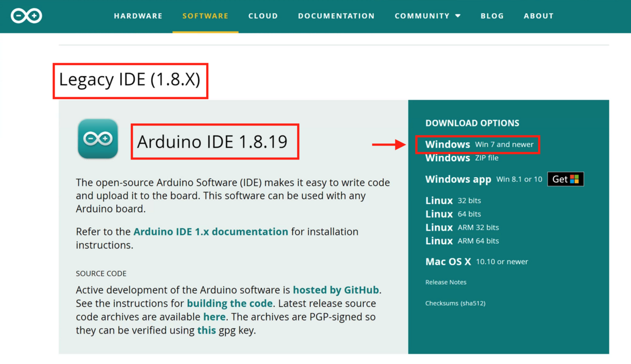Open Arduino IDE 1.x documentation link

211,232
